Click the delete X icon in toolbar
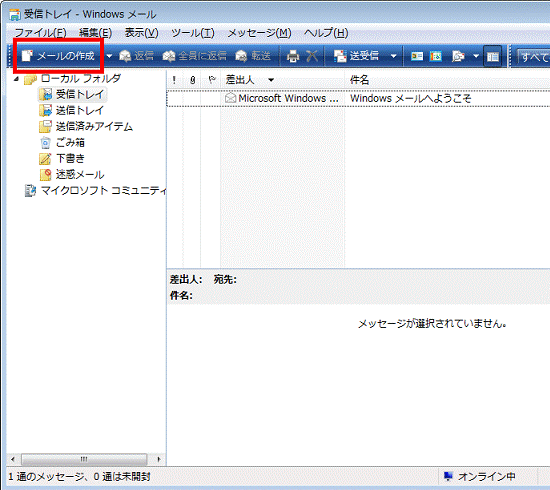 (x=312, y=56)
